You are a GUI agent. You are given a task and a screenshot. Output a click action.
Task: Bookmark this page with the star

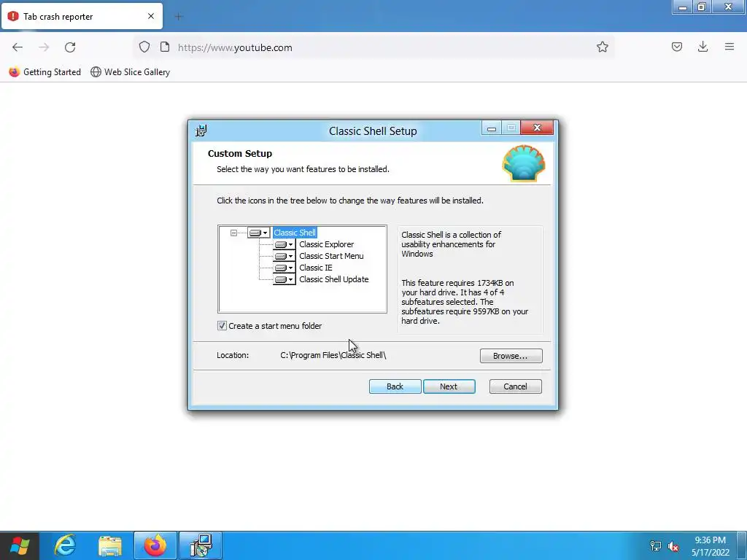click(602, 47)
